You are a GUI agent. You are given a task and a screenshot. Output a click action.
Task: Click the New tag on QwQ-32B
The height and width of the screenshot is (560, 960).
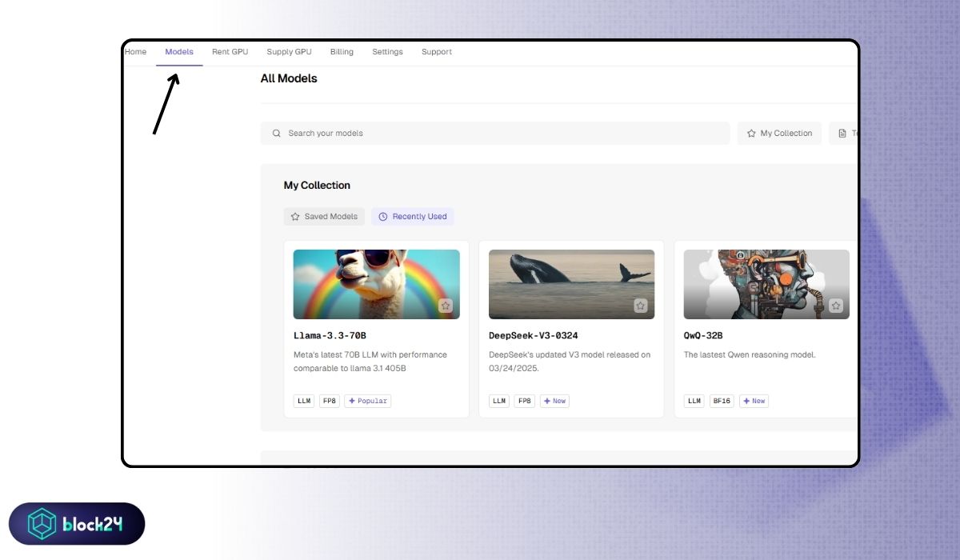pyautogui.click(x=754, y=401)
